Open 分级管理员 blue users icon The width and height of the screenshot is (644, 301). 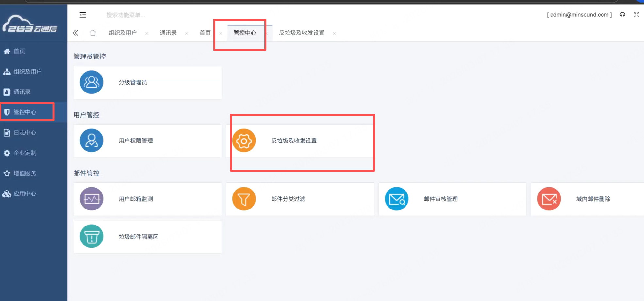[x=91, y=82]
